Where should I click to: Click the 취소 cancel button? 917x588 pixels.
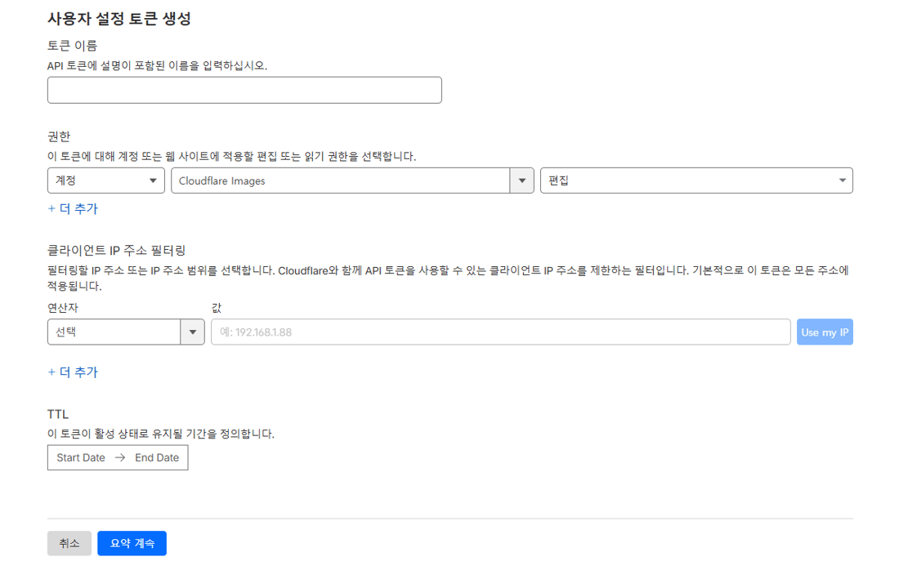tap(69, 543)
